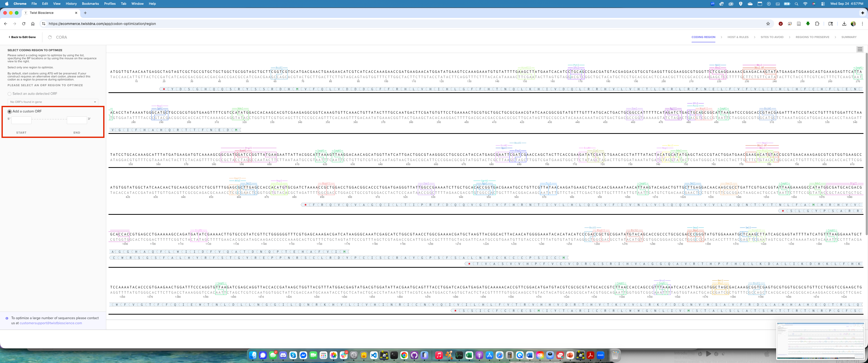The height and width of the screenshot is (363, 868).
Task: Click the uBlock red shield extension
Action: coord(780,24)
